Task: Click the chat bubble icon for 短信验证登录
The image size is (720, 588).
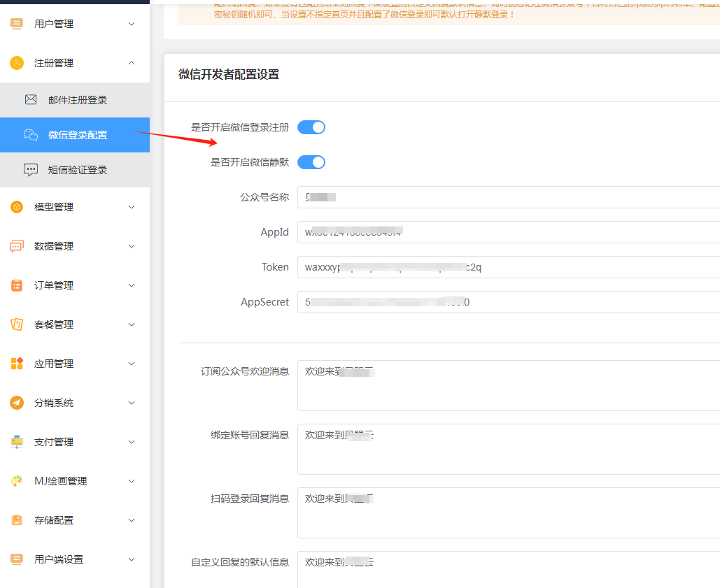Action: (31, 169)
